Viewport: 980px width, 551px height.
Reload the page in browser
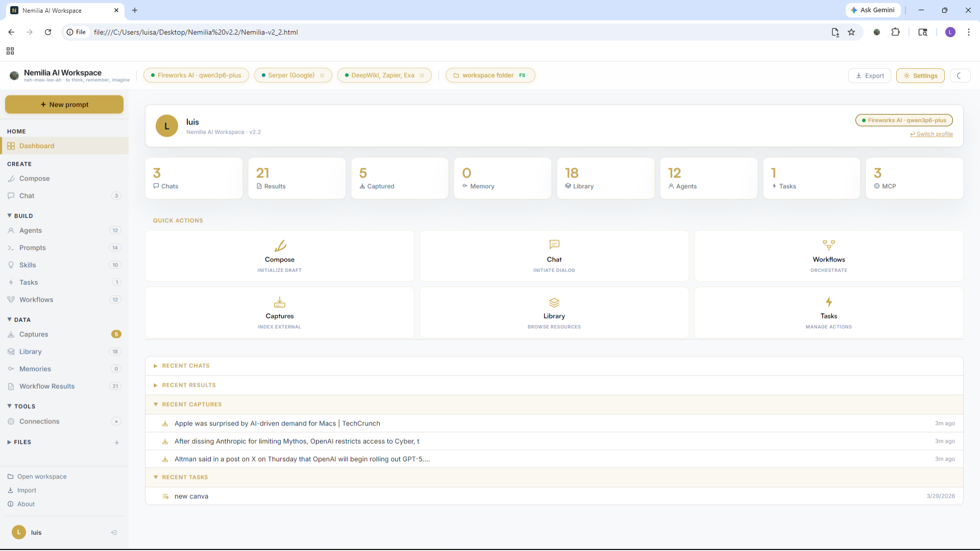tap(48, 32)
